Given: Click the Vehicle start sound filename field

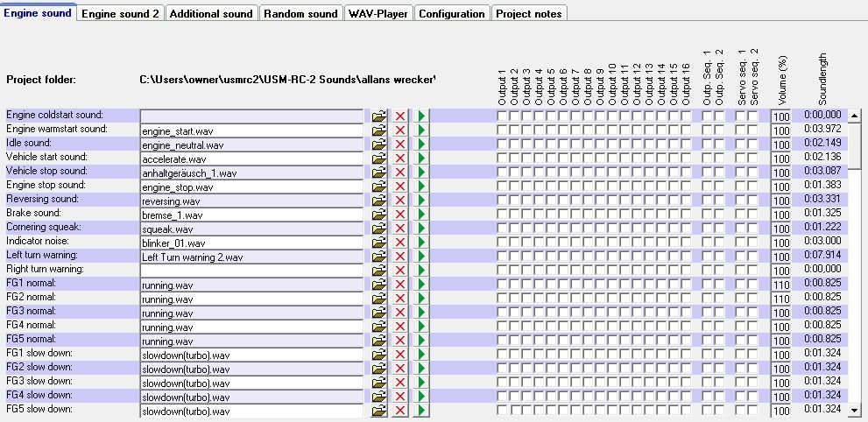Looking at the screenshot, I should coord(251,158).
